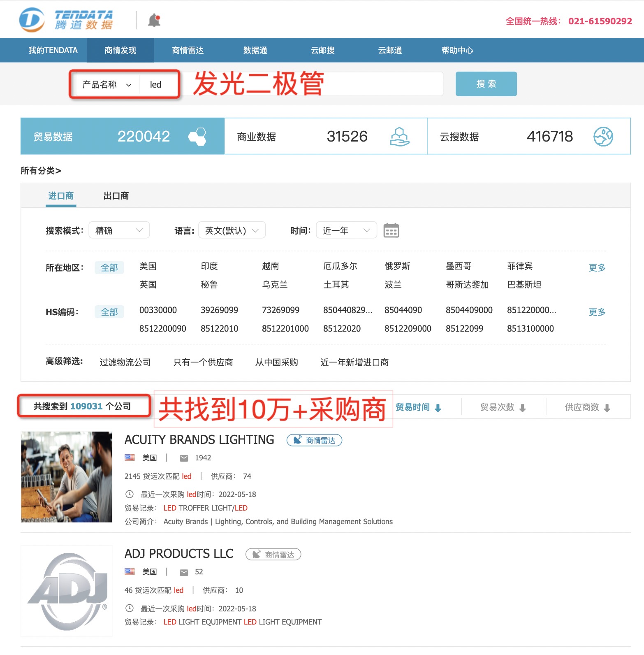Select 云搜数据 416718 tab

[x=529, y=136]
